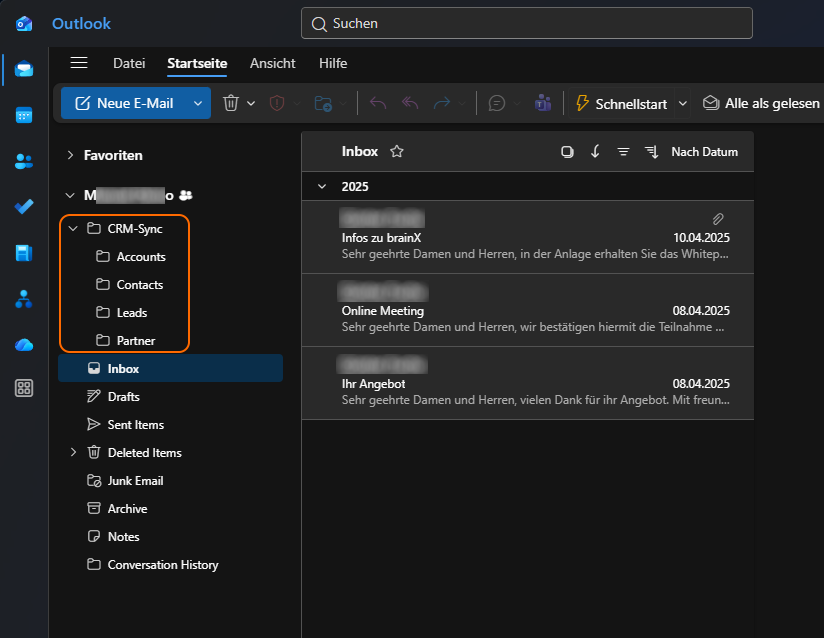Click the Reply All icon

click(x=410, y=103)
